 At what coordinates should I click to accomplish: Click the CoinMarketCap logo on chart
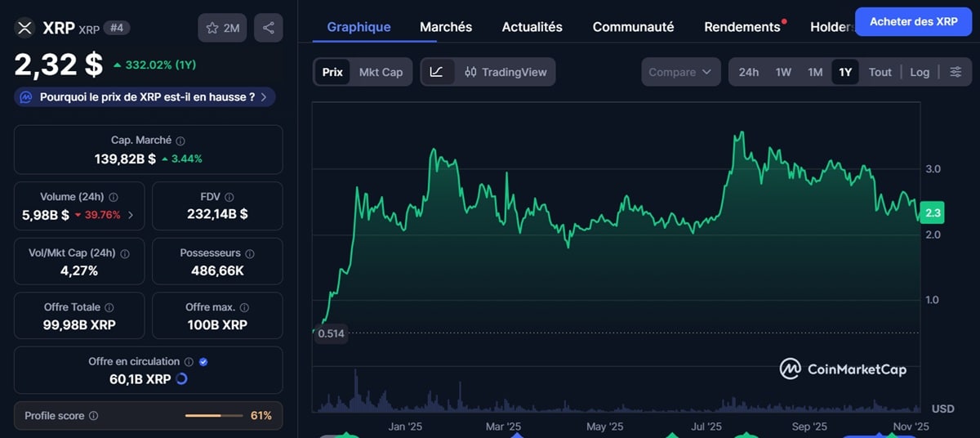843,369
